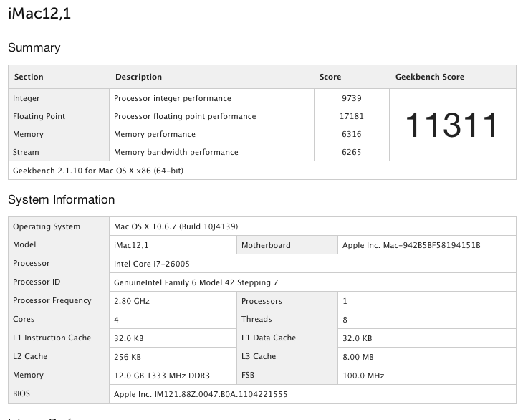Click the L1 Instruction Cache label
Screen dimensions: 518x420
52,338
